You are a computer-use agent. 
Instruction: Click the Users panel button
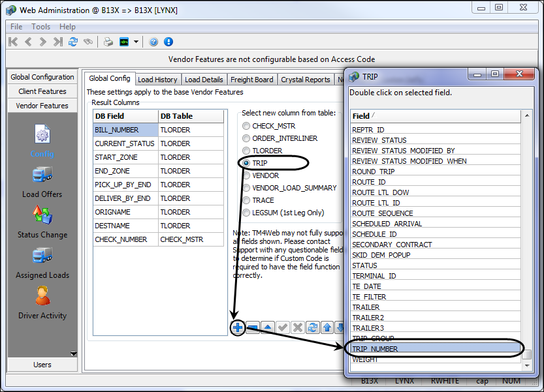click(x=42, y=365)
